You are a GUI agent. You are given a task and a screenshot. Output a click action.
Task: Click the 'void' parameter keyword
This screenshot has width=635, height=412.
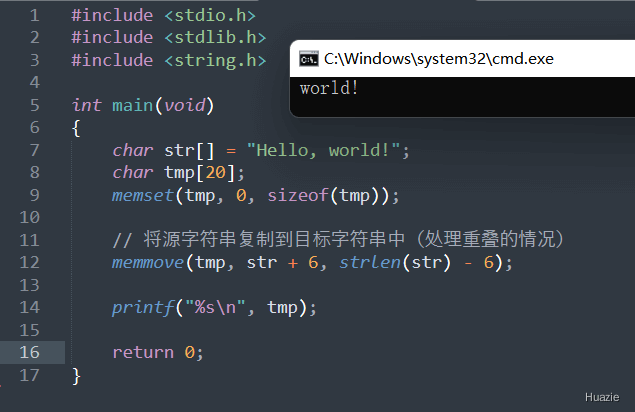[x=184, y=105]
